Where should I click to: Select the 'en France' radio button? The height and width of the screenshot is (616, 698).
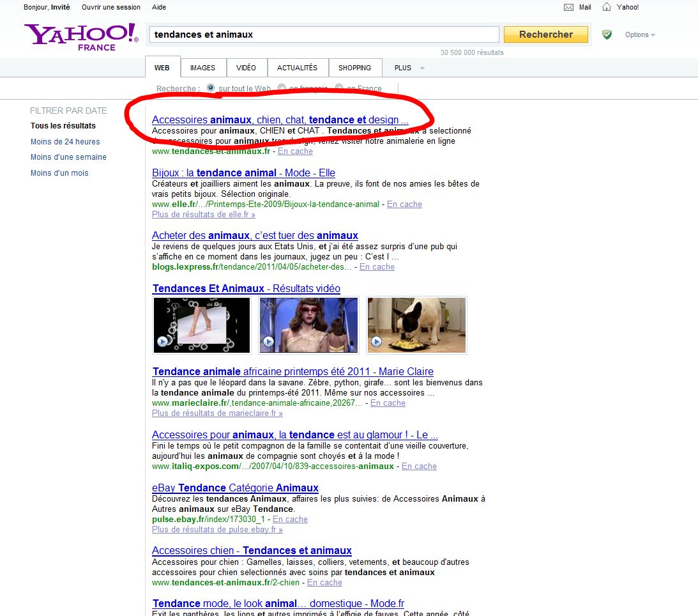339,88
